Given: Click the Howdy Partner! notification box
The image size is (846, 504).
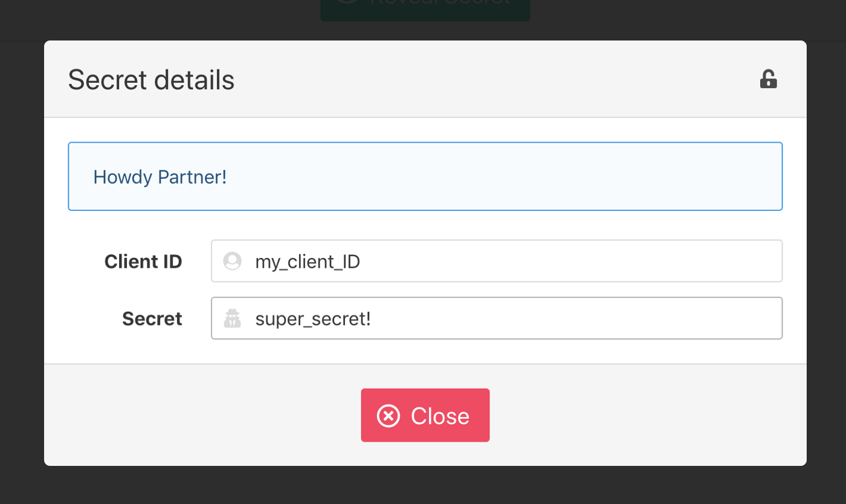Looking at the screenshot, I should [x=425, y=176].
